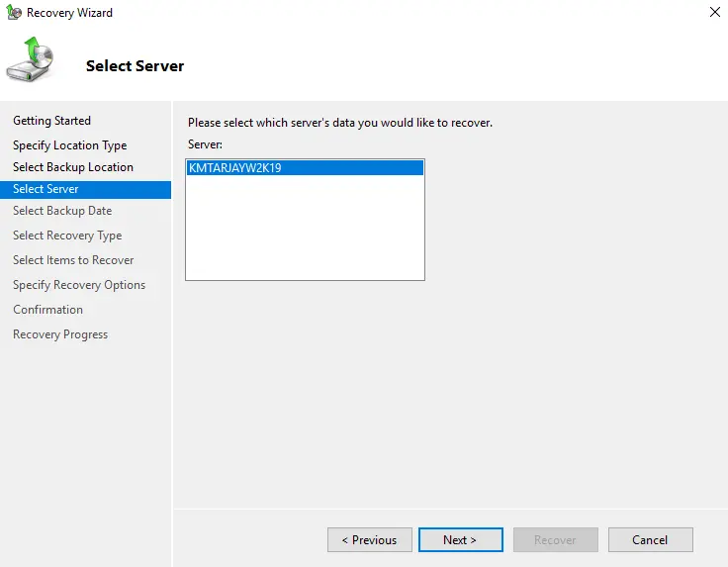This screenshot has width=728, height=567.
Task: Jump to the Select Backup Location step
Action: tap(72, 167)
